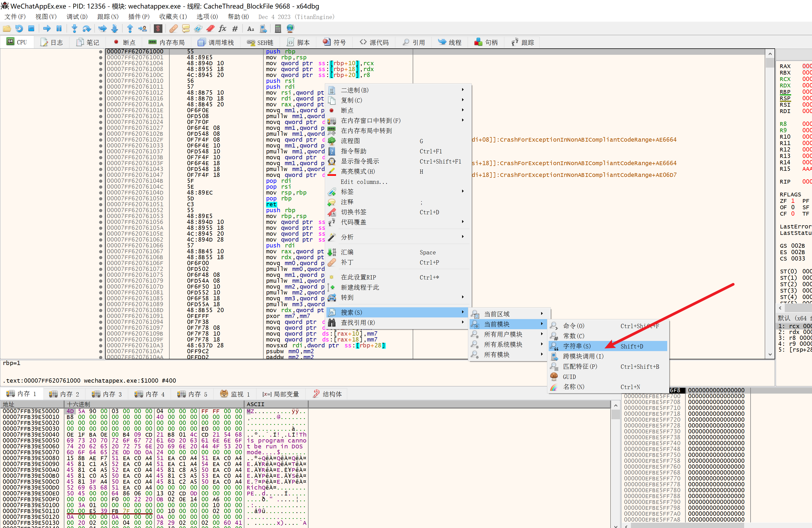Open the Variables hash icon
Screen dimensions: 812x528
point(235,29)
